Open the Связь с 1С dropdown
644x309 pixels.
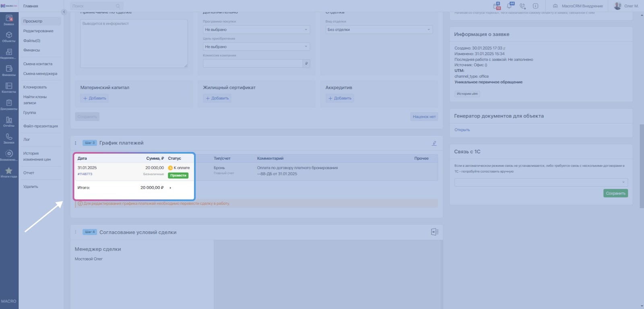[x=541, y=183]
